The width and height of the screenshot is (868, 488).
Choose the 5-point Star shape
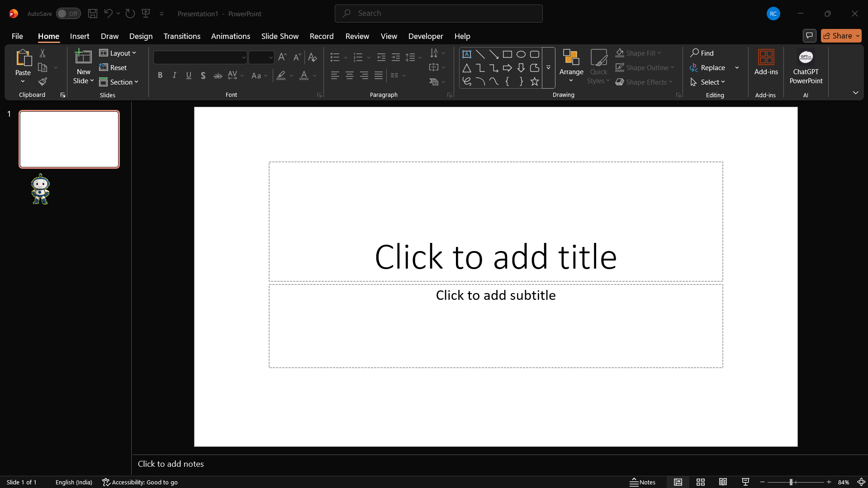point(535,81)
